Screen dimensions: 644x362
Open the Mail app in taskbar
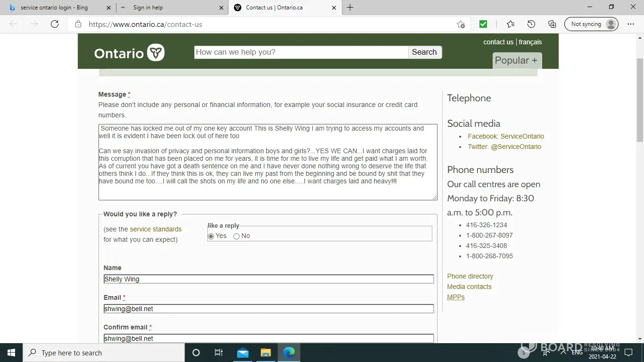click(243, 353)
